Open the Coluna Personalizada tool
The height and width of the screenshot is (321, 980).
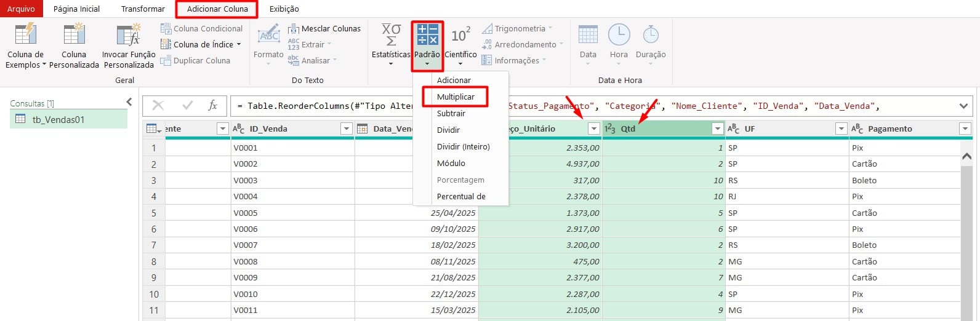tap(74, 35)
